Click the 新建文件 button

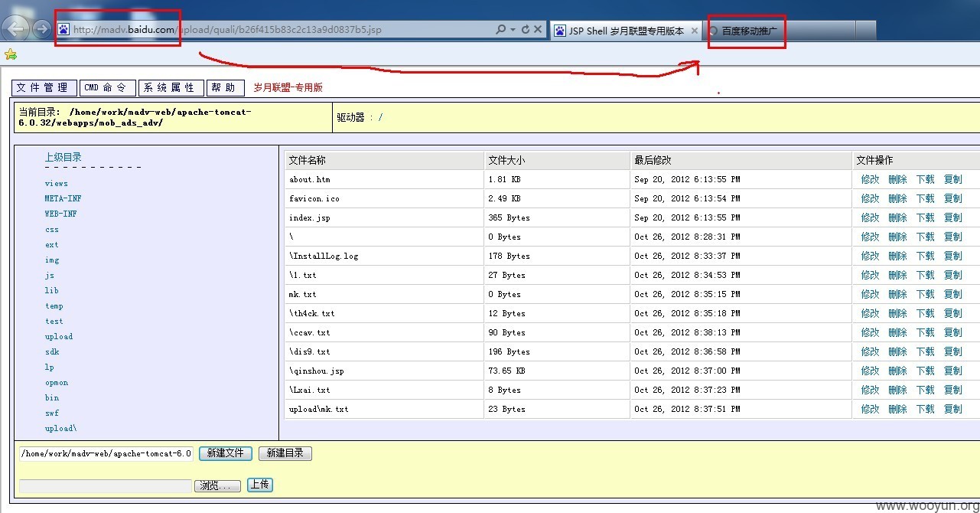pos(226,453)
